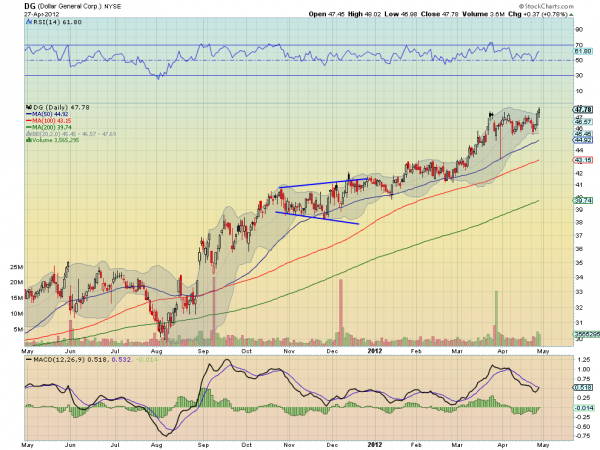Click the date 27-Apr-2012
This screenshot has height=450, width=600.
pyautogui.click(x=42, y=14)
